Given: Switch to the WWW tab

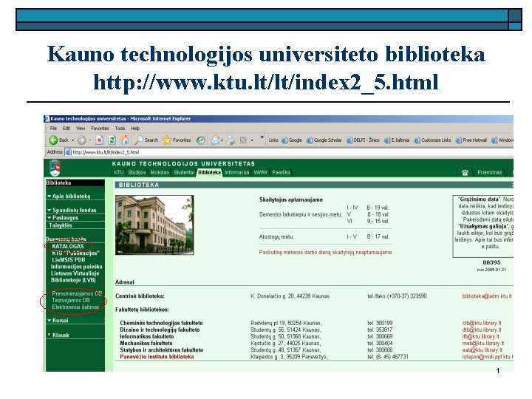Looking at the screenshot, I should [261, 172].
